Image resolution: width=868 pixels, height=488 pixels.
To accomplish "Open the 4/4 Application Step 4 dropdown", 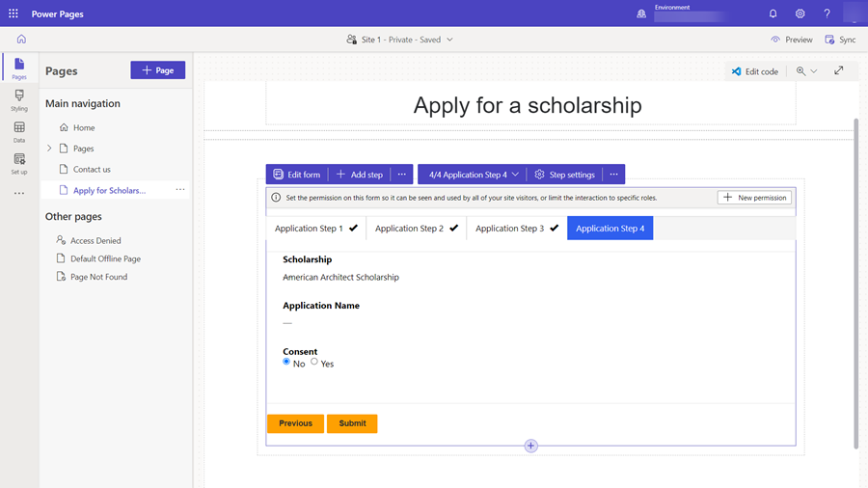I will click(474, 175).
